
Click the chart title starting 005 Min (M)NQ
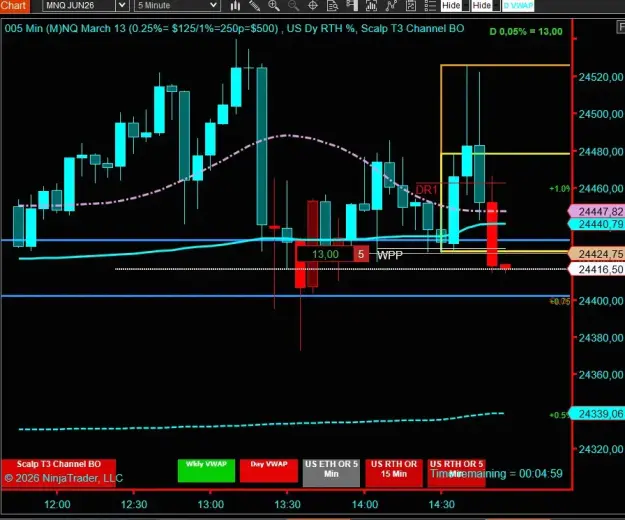point(234,28)
